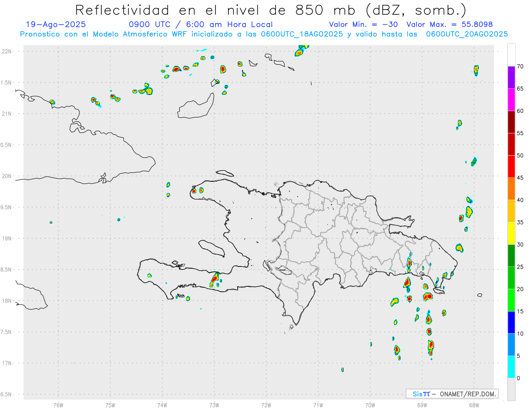Click the colorbar label "10"
Viewport: 532px width, 411px height.
(520, 334)
